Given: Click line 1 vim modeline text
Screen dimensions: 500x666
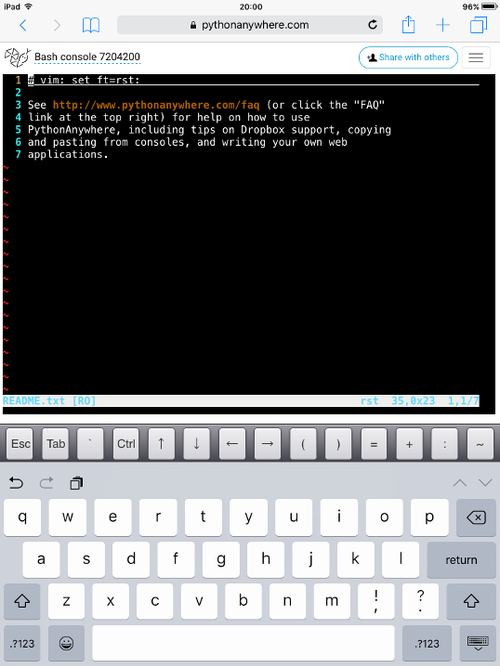Looking at the screenshot, I should [84, 80].
